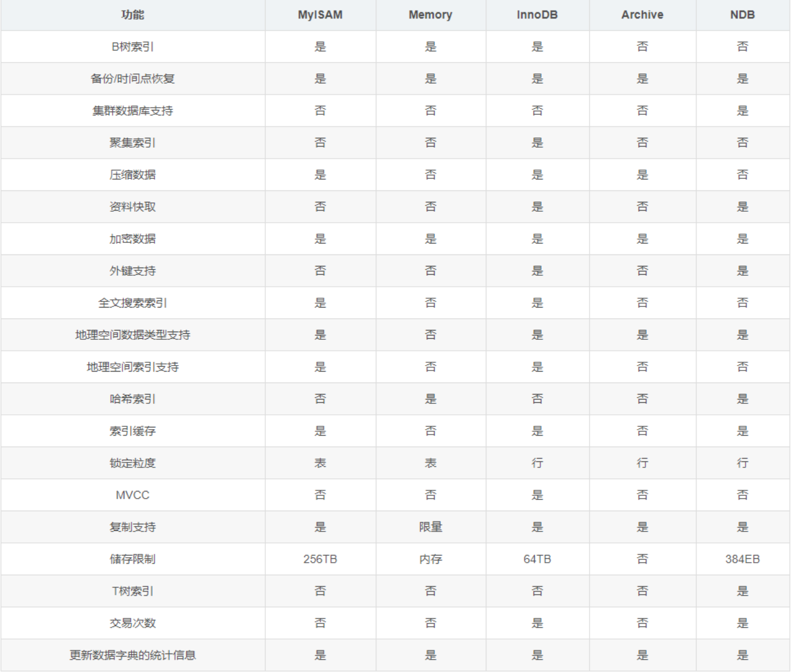Click the Archive column header
Viewport: 793px width, 672px height.
642,15
